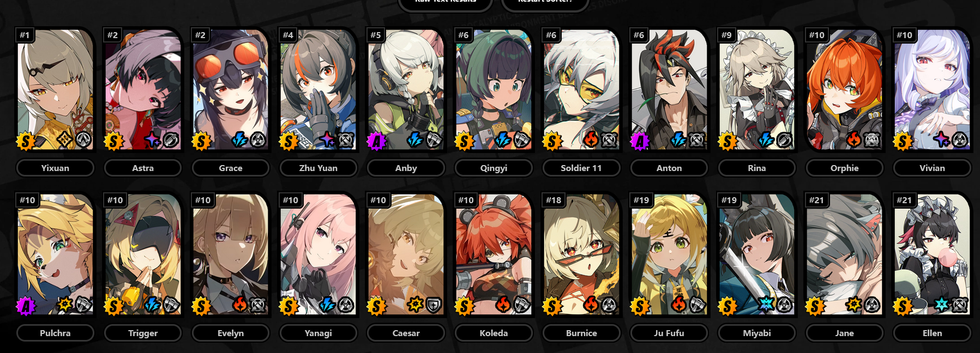Click the S-rank badge on Yixuan's card
Screen dimensions: 980x353
[x=26, y=141]
